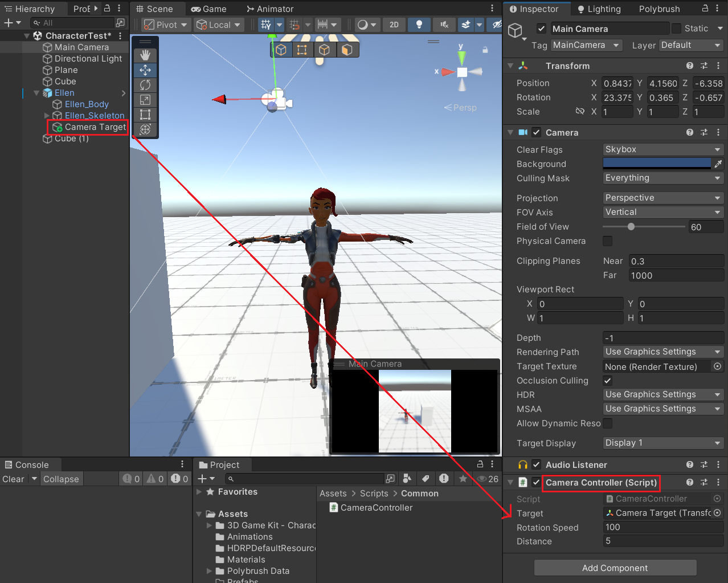The height and width of the screenshot is (583, 728).
Task: Expand the Ellen_Skeleton hierarchy item
Action: [x=47, y=116]
